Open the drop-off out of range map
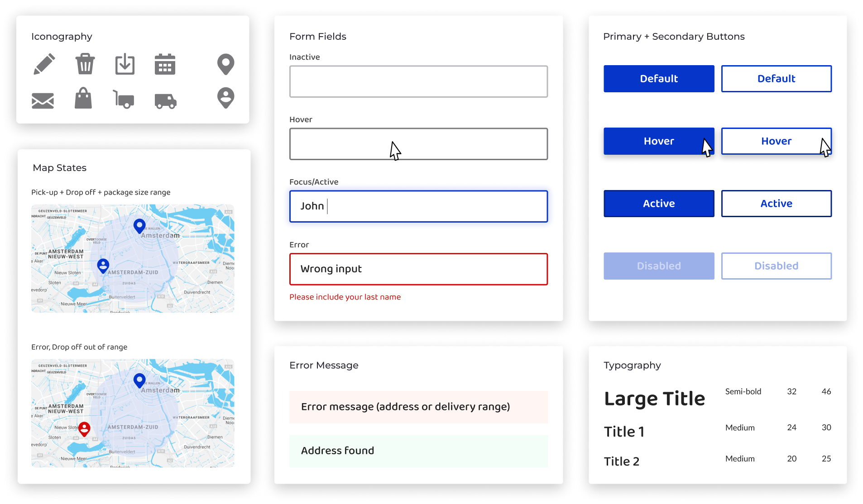863x504 pixels. pos(133,413)
